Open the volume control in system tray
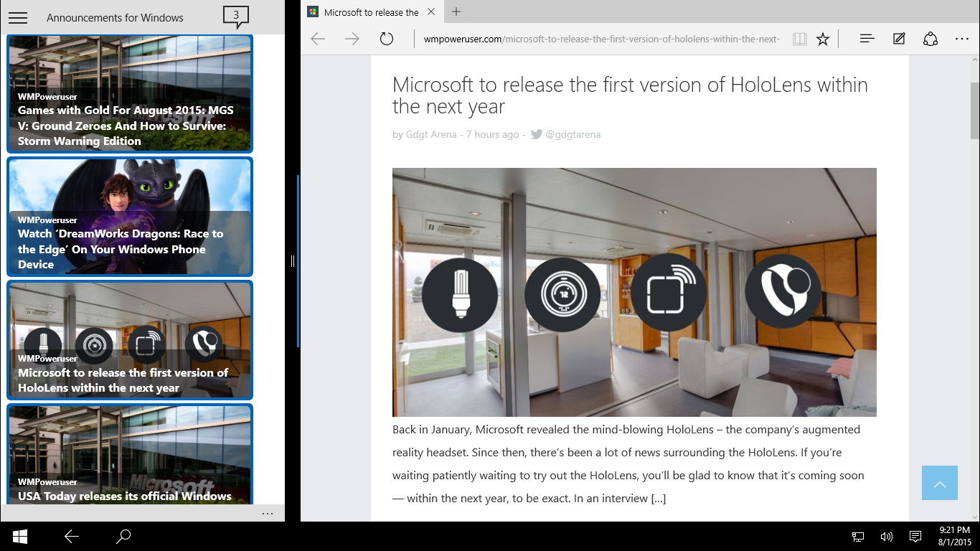Viewport: 980px width, 551px height. tap(886, 536)
